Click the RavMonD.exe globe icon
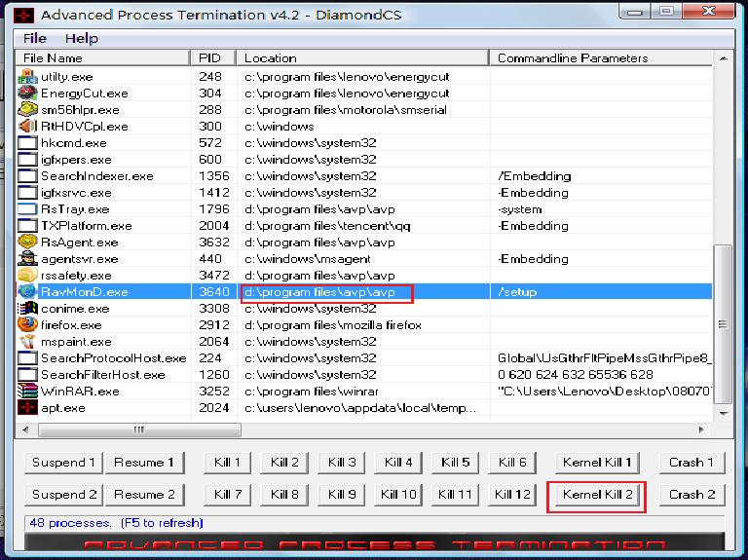This screenshot has height=560, width=748. click(27, 291)
